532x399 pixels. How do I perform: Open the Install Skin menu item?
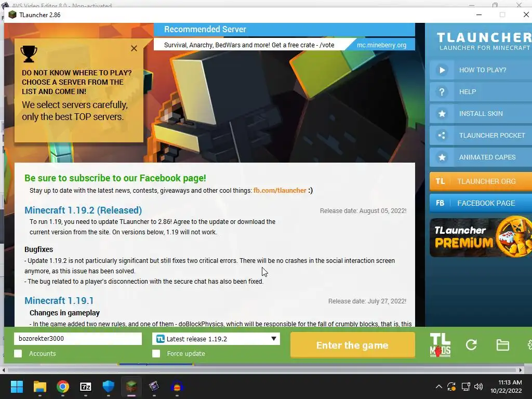click(481, 114)
